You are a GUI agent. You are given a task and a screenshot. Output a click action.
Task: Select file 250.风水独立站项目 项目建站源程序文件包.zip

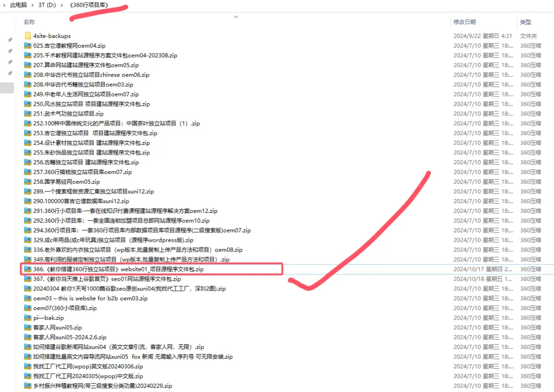[x=91, y=104]
